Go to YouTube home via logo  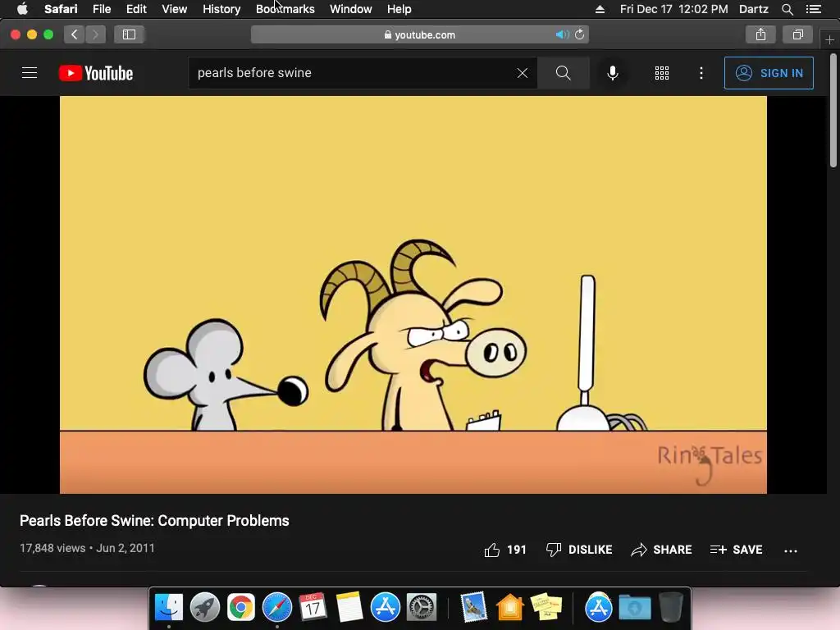point(96,73)
